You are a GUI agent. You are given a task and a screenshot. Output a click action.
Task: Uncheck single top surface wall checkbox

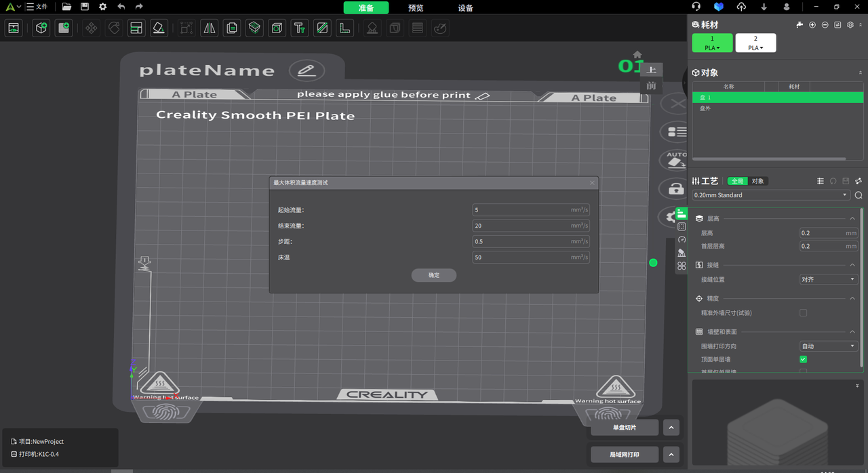pyautogui.click(x=803, y=359)
